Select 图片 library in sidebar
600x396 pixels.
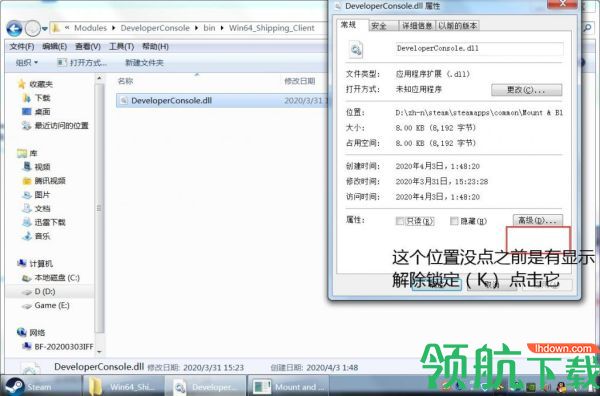(x=42, y=195)
